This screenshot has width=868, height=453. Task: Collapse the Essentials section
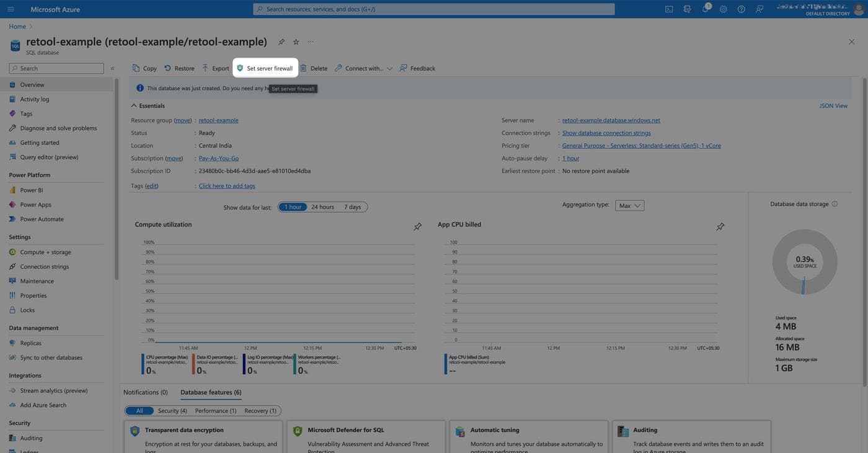point(134,106)
